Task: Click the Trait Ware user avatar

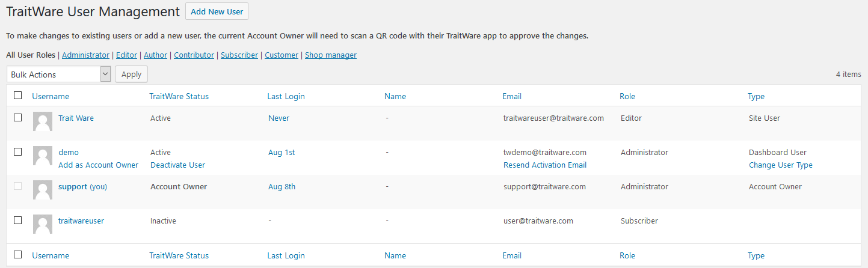Action: point(42,121)
